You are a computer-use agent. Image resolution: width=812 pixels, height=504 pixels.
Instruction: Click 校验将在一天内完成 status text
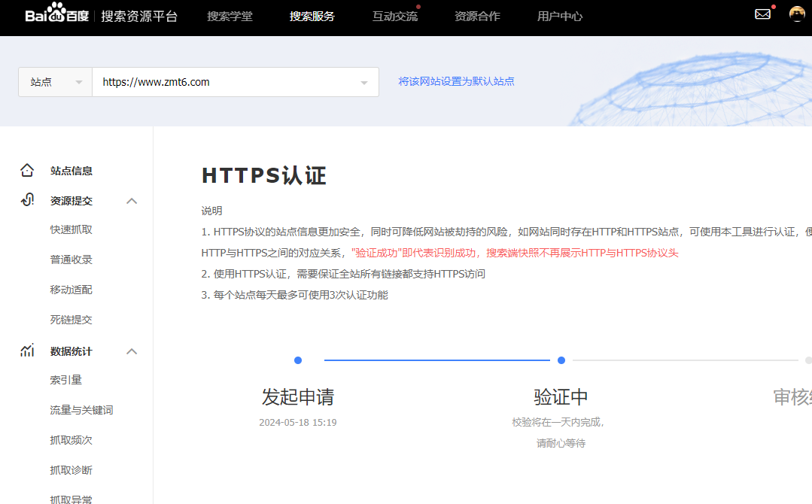[x=558, y=422]
